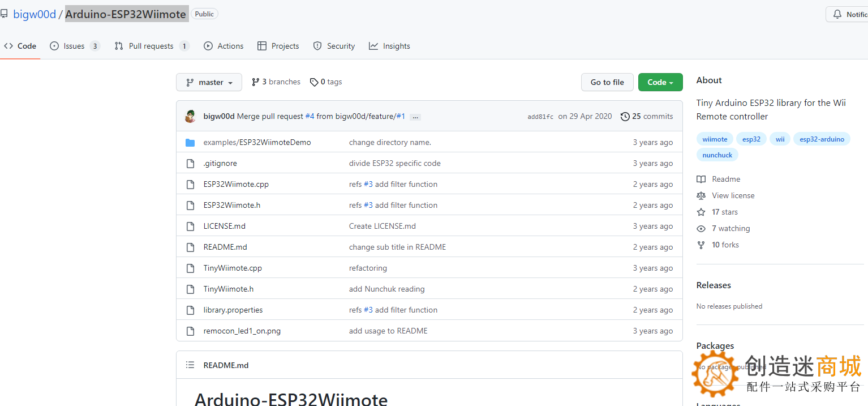Open the ESP32Wiimote.cpp file
This screenshot has width=868, height=406.
click(236, 185)
